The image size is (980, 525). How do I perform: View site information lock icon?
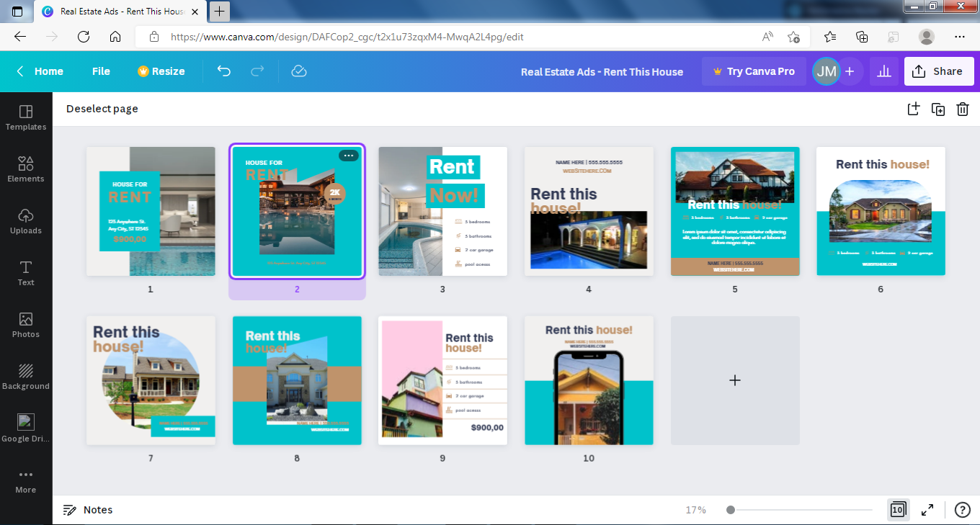pos(153,37)
